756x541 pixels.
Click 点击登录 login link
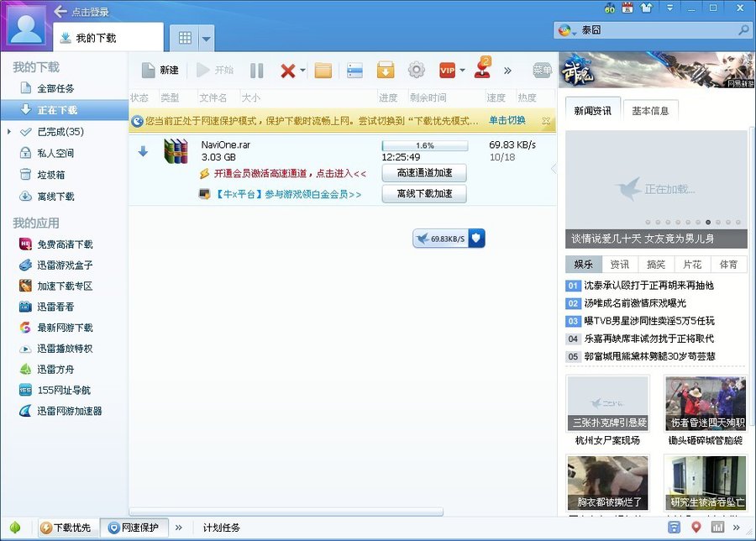pos(90,12)
